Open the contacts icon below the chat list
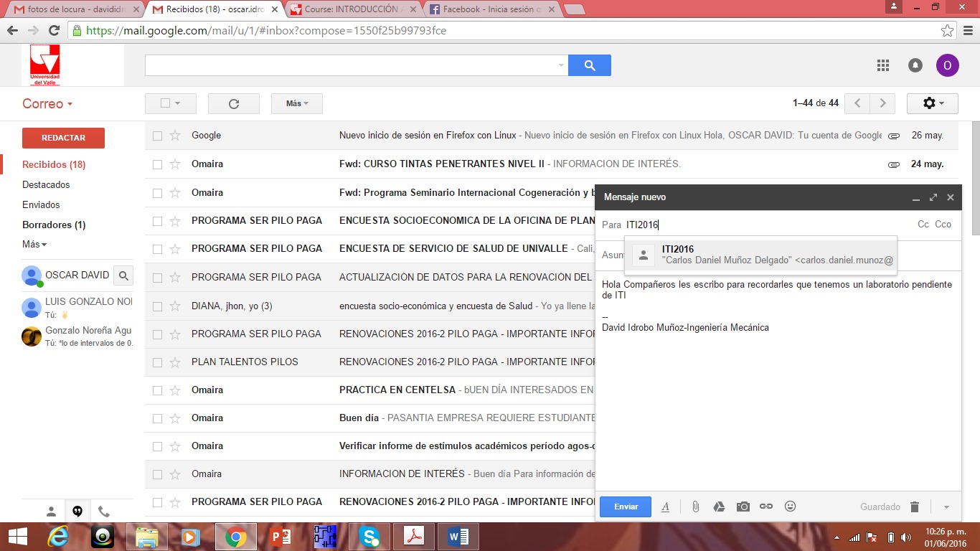 [x=51, y=512]
